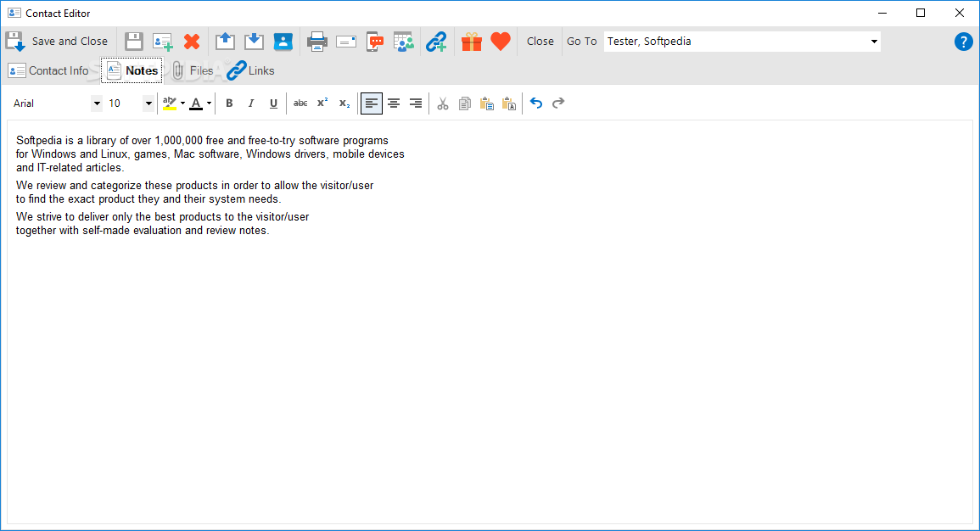Print the contact with printer icon
Screen dimensions: 980x531
point(316,42)
